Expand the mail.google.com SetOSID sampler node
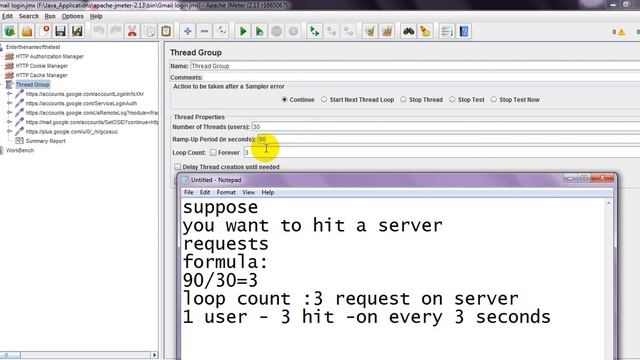 point(9,122)
